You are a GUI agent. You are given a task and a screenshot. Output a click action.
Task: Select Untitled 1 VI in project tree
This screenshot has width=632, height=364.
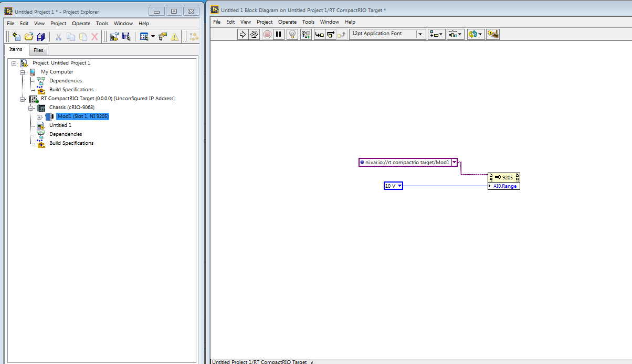tap(60, 125)
